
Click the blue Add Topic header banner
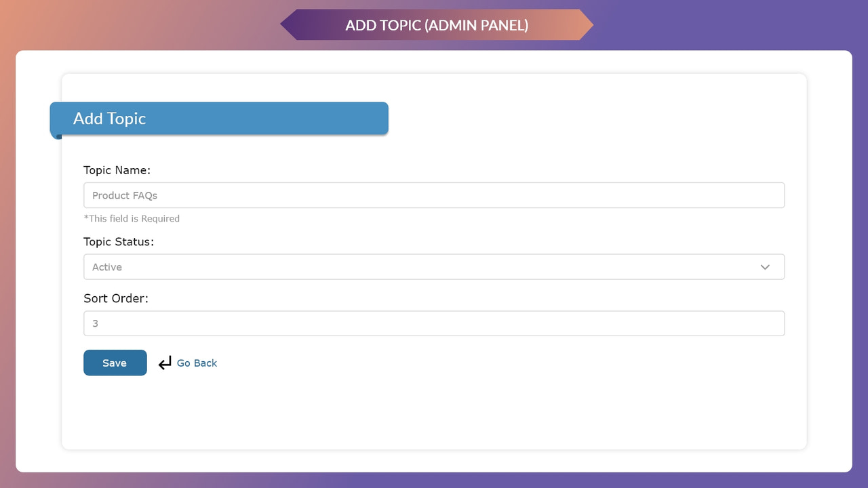pos(218,118)
